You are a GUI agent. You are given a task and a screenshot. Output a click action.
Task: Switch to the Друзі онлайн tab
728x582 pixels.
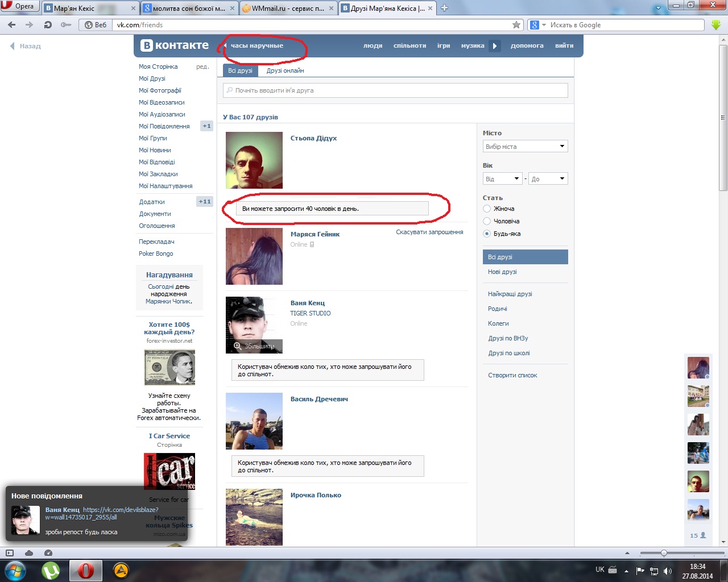pyautogui.click(x=285, y=71)
